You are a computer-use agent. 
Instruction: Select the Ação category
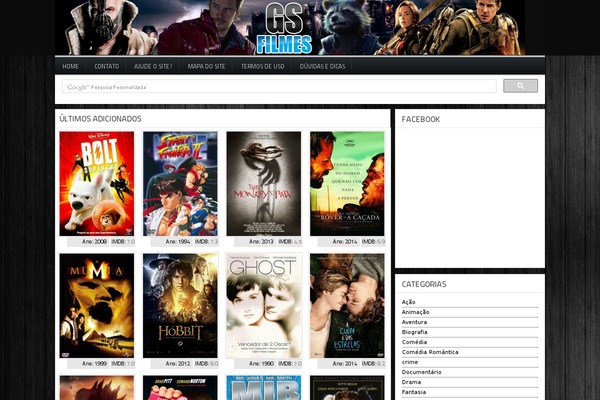pos(408,302)
